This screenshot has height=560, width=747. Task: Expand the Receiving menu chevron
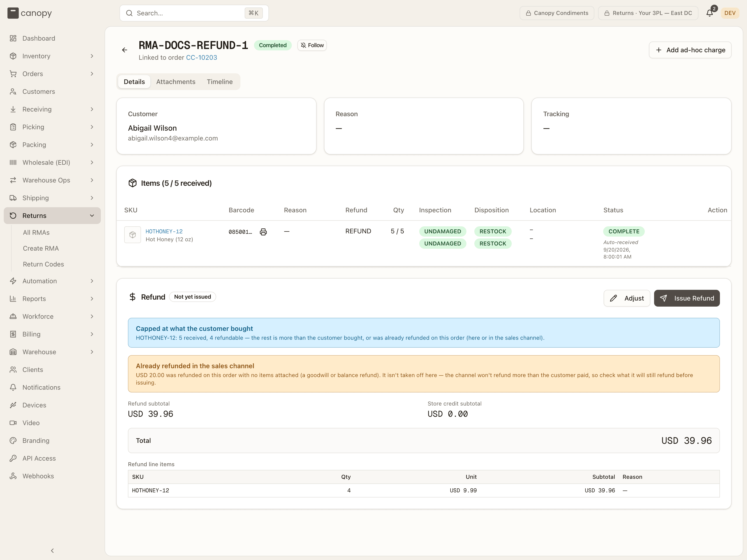point(92,109)
